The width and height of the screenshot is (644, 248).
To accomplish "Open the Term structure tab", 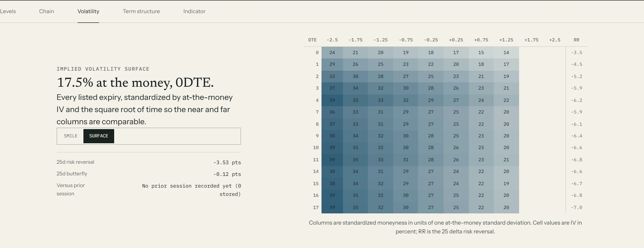I will 141,11.
